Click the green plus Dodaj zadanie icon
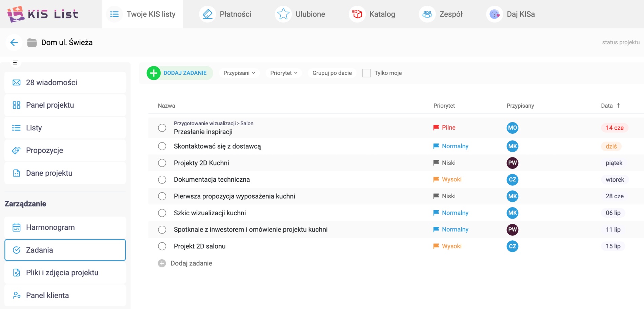Viewport: 644px width, 309px height. (154, 73)
